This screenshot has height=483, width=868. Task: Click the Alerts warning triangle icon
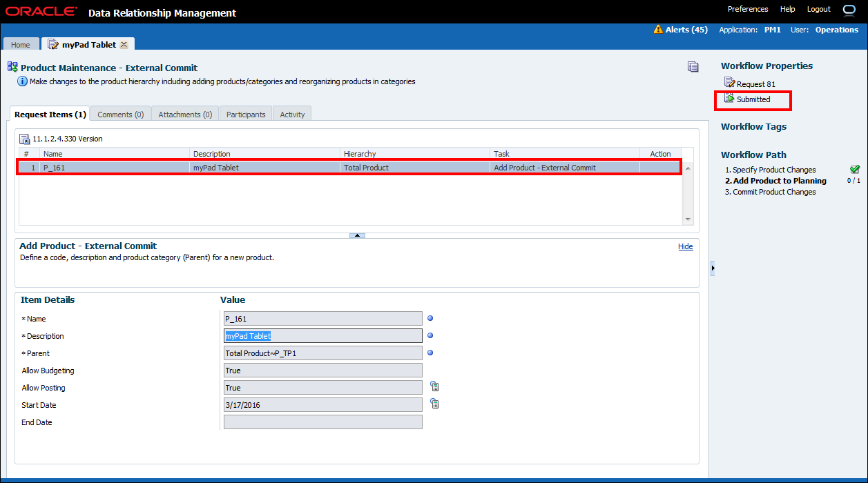658,30
